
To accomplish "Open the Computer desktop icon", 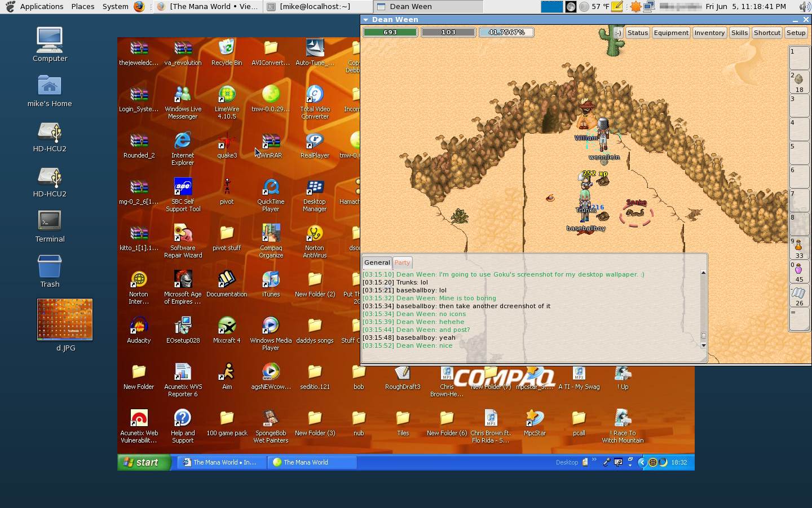I will click(50, 44).
